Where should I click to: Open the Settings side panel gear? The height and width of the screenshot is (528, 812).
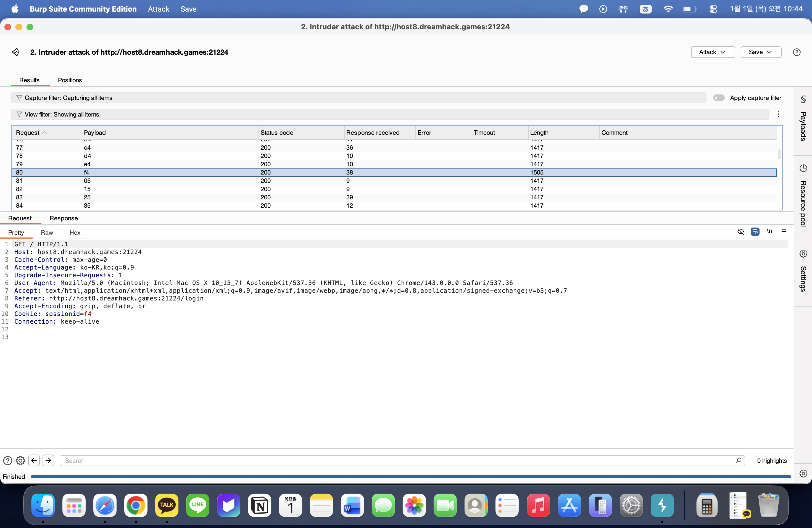(803, 254)
